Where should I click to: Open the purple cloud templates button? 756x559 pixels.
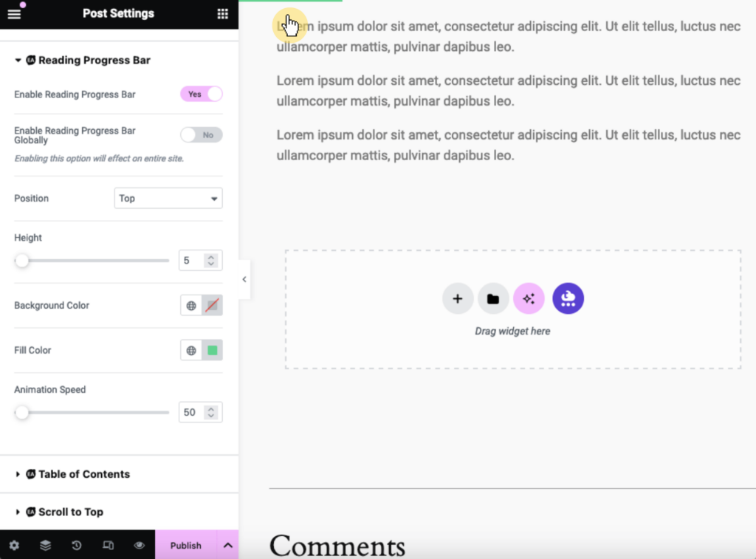pos(568,298)
